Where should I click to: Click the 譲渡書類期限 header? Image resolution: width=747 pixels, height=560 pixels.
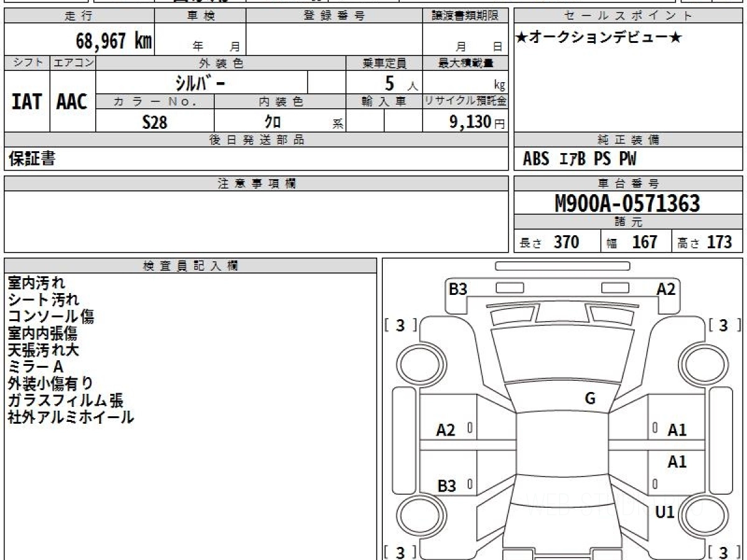coord(465,16)
